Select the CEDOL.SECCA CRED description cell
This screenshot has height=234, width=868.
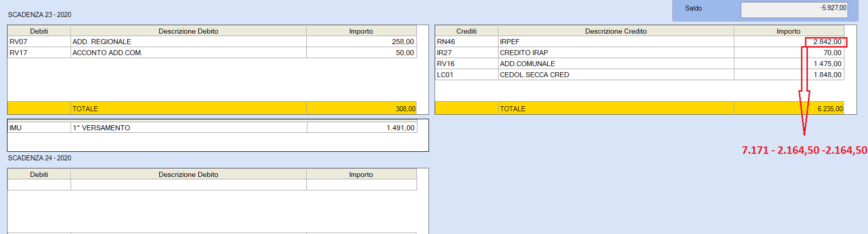pyautogui.click(x=616, y=75)
